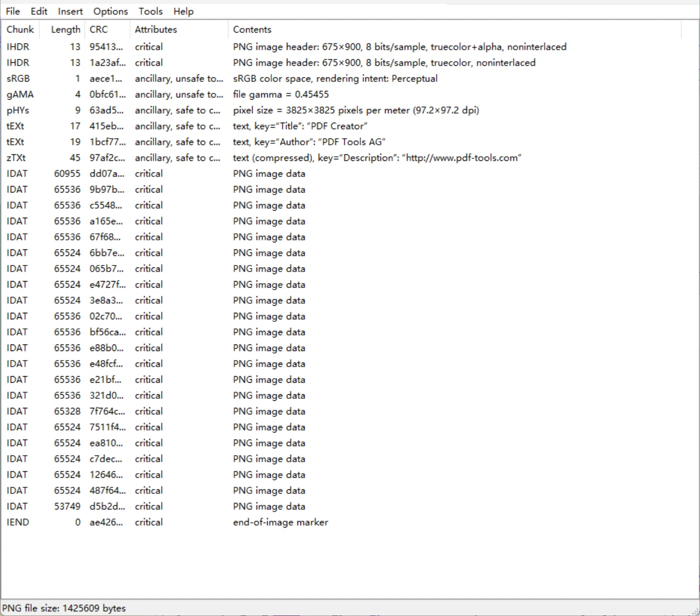This screenshot has height=616, width=700.
Task: Click the Attributes column header
Action: point(156,30)
